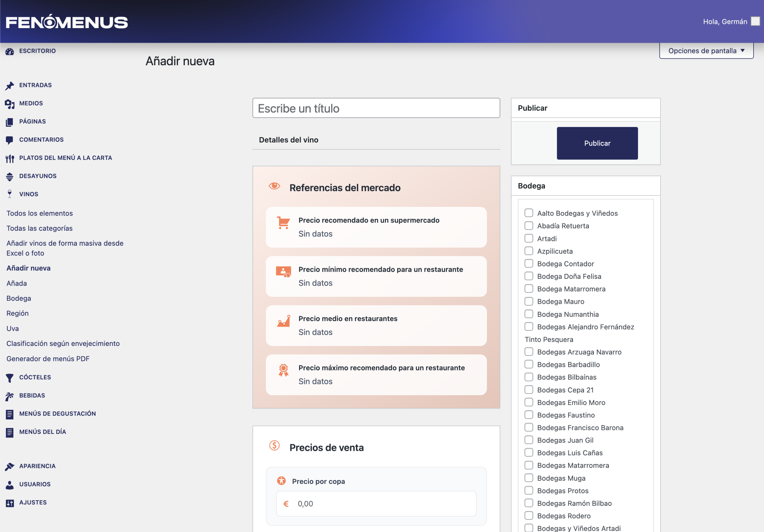This screenshot has height=532, width=764.
Task: Tick the Bodega Numanthia checkbox
Action: tap(529, 314)
